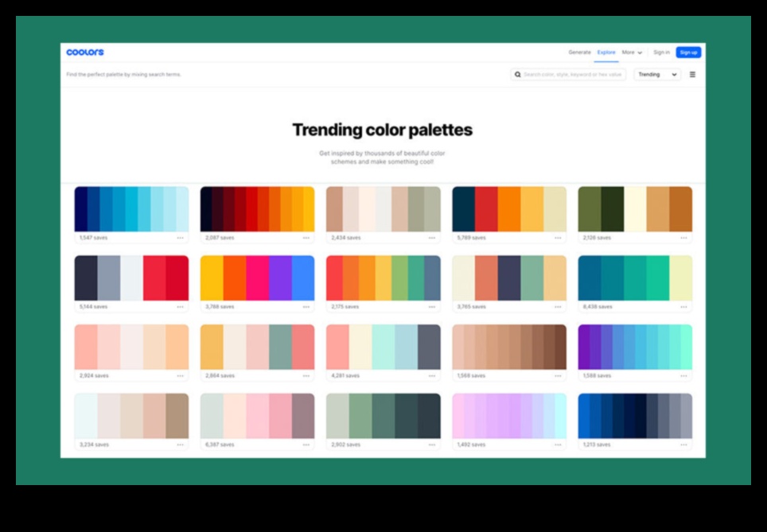Screen dimensions: 767x532
Task: Click the Sign in link
Action: pos(661,52)
